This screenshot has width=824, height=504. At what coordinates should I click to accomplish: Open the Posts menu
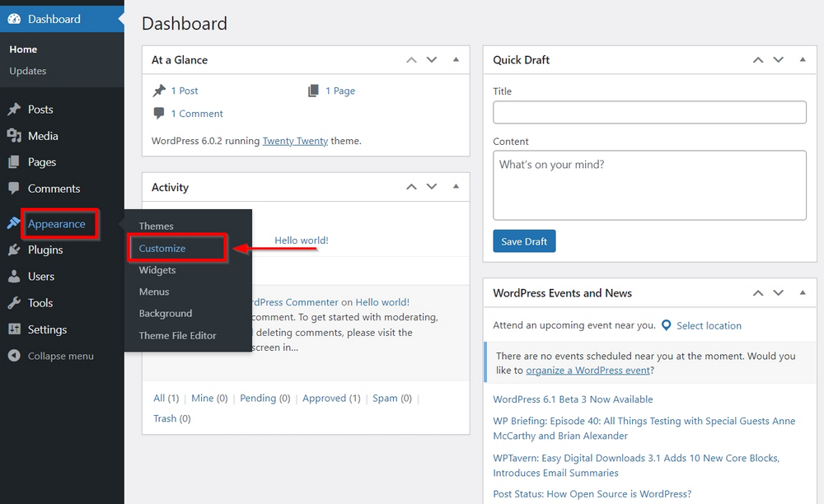pos(40,110)
